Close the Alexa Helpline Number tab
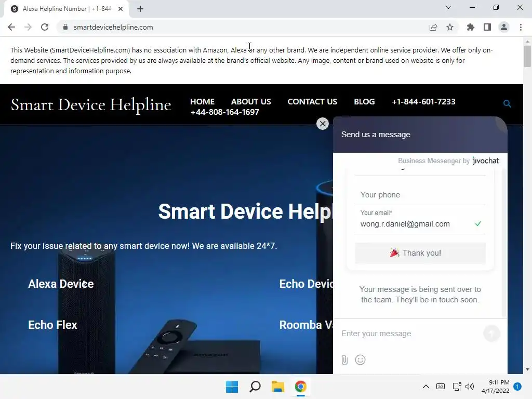Image resolution: width=532 pixels, height=399 pixels. (x=121, y=9)
